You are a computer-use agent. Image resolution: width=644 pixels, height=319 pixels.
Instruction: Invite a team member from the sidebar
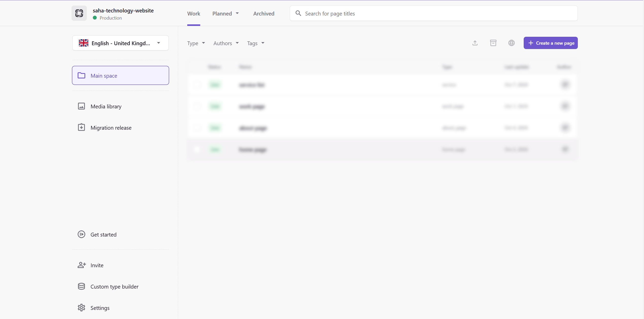tap(97, 265)
